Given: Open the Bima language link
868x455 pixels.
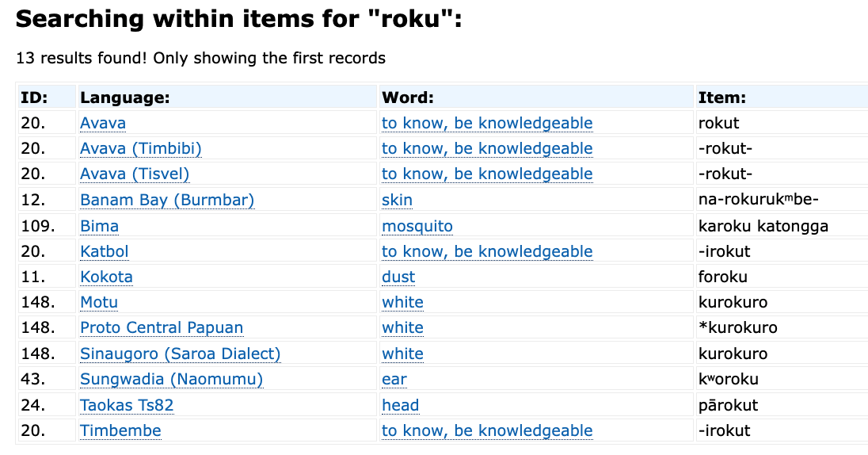Looking at the screenshot, I should coord(99,226).
